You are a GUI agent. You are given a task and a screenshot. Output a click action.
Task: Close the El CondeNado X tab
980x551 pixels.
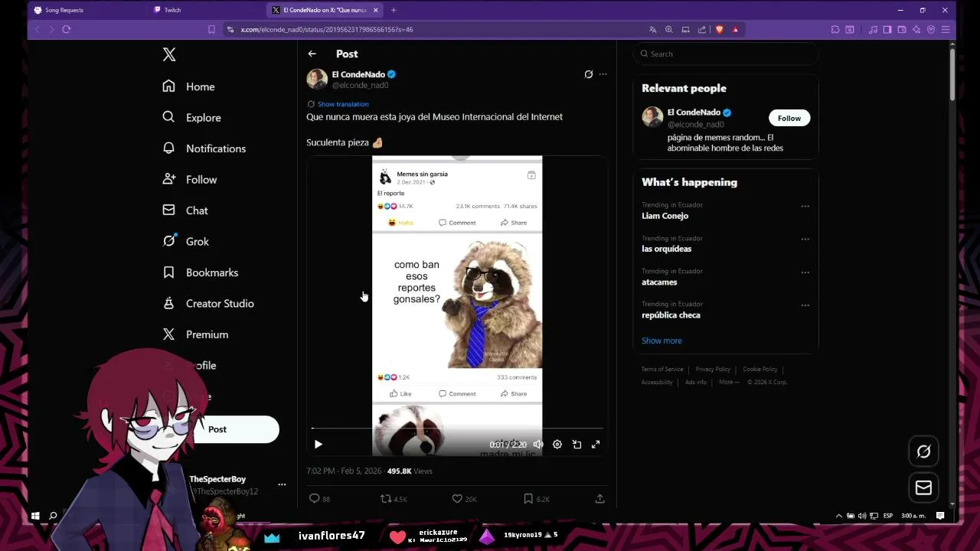tap(375, 10)
